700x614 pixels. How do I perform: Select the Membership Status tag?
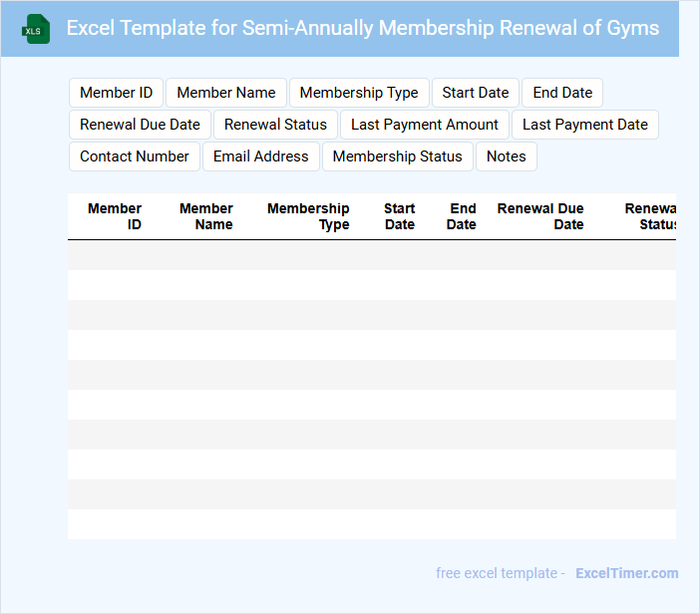pos(398,156)
